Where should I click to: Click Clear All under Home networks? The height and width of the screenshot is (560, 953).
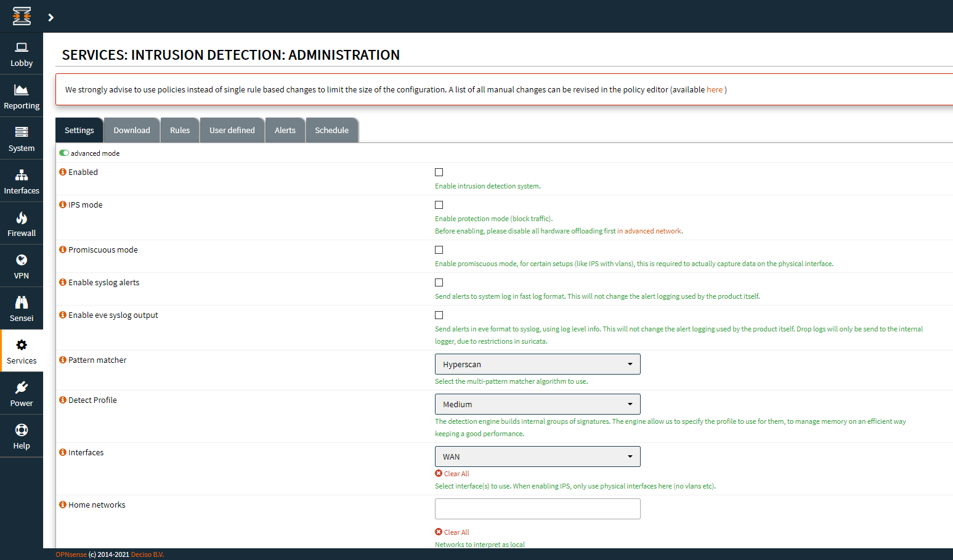pyautogui.click(x=452, y=532)
